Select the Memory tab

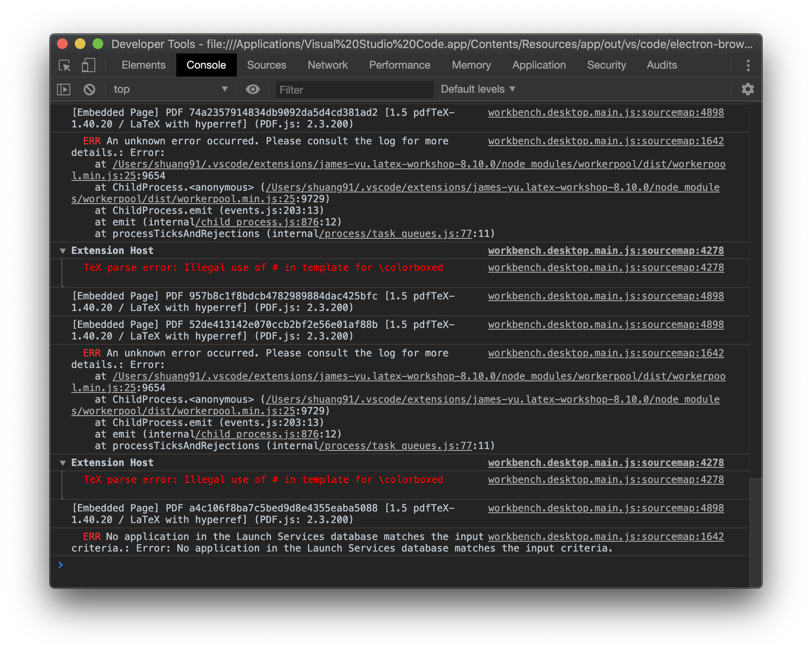point(471,65)
